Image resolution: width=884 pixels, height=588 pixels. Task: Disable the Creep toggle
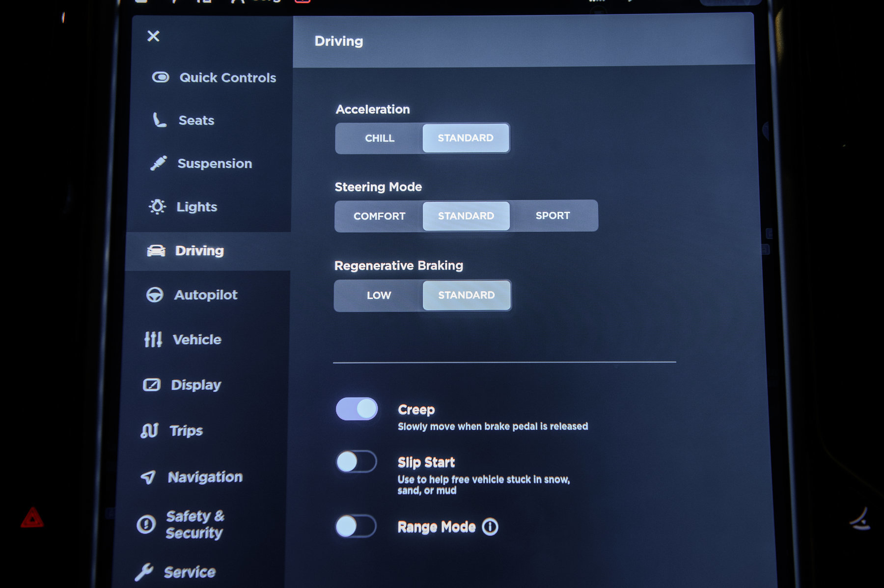pos(357,409)
